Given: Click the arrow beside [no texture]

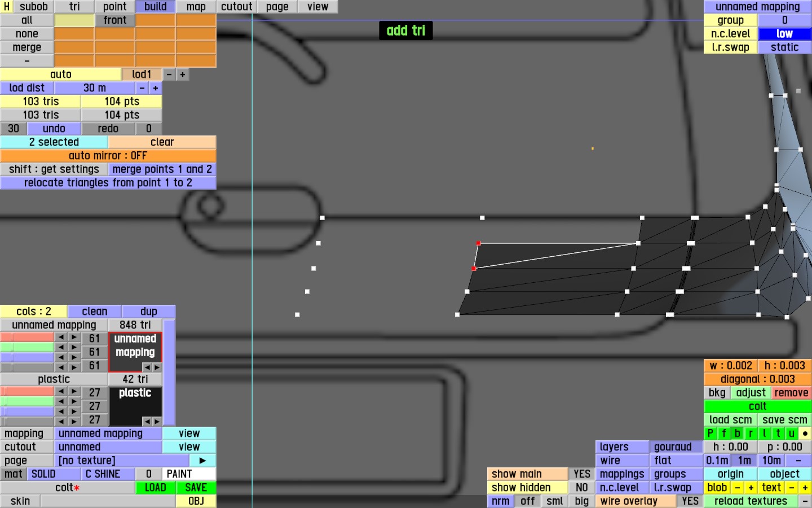Looking at the screenshot, I should point(202,461).
